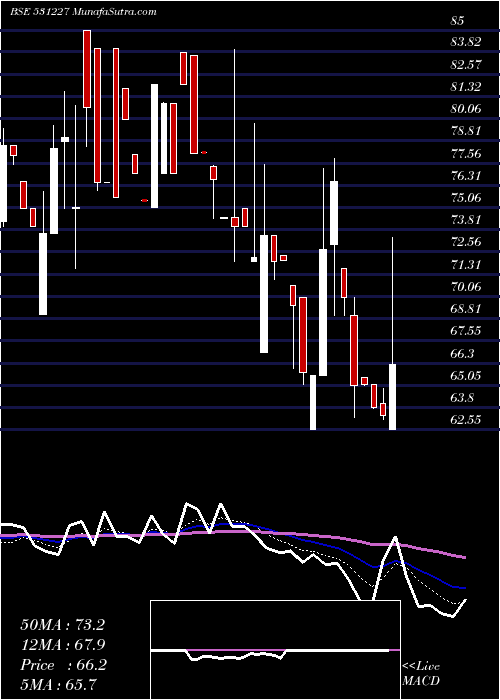The image size is (500, 700).
Task: Click the 81.32 price axis label
Action: 466,87
